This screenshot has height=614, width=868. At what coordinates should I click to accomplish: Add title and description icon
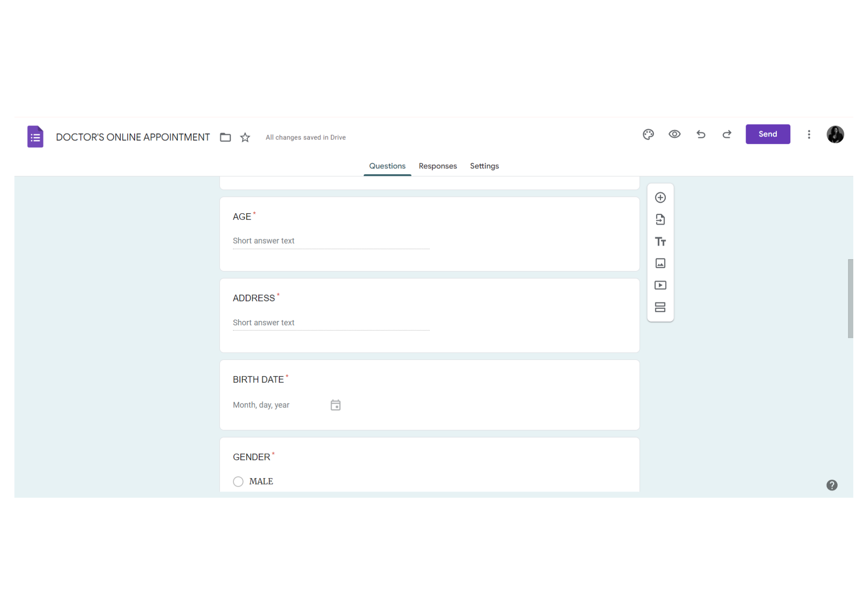[660, 241]
